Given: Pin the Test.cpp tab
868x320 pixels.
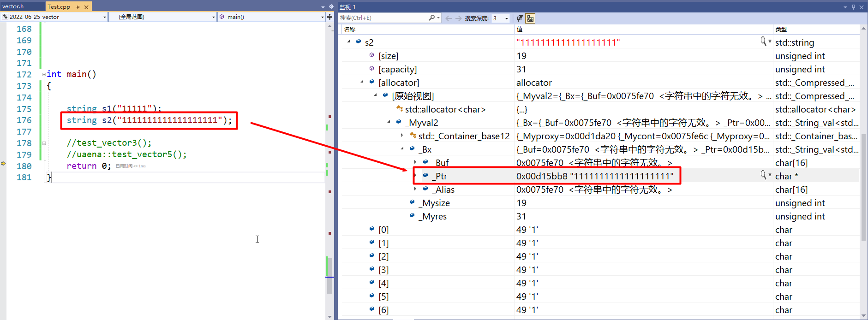Looking at the screenshot, I should 78,7.
